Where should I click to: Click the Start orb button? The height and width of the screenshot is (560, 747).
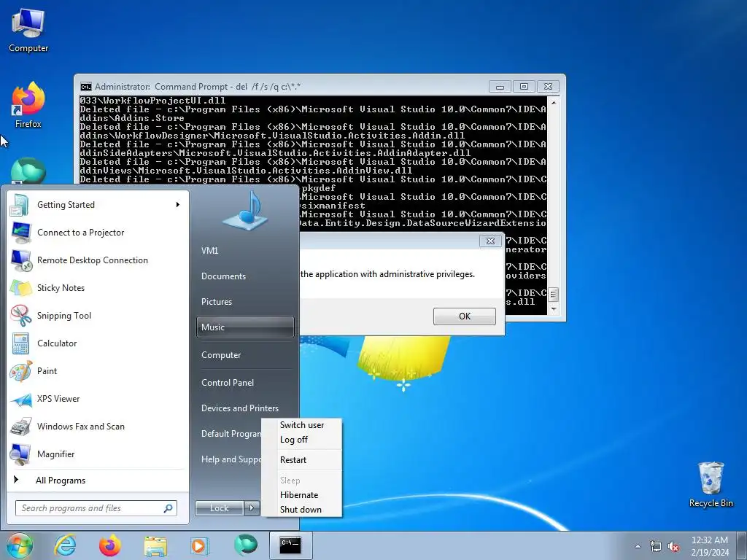coord(20,545)
